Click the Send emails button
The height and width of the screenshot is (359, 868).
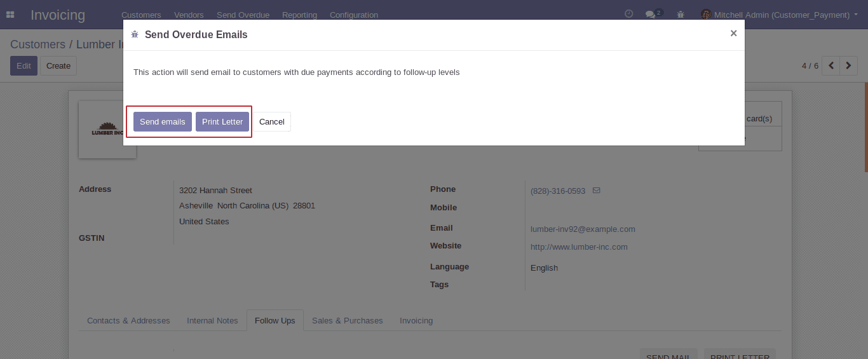click(x=163, y=121)
